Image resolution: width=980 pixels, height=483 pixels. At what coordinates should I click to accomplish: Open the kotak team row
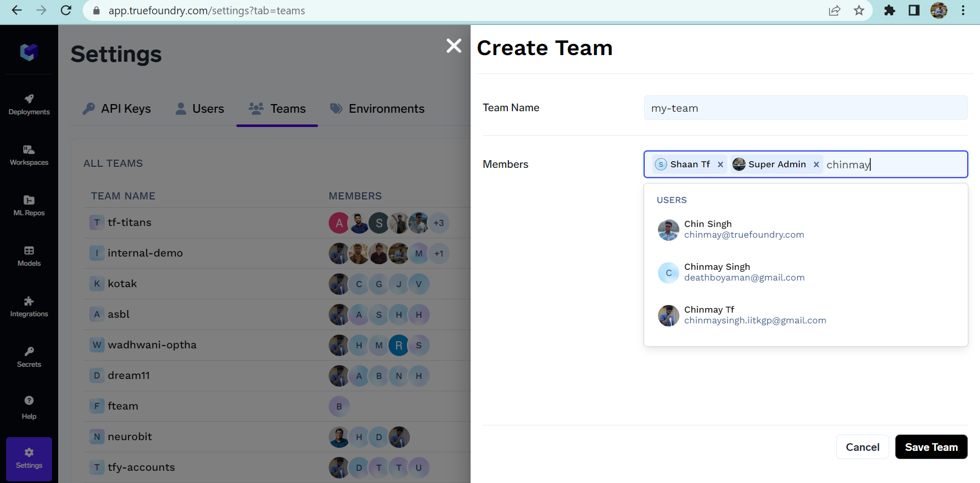coord(277,284)
